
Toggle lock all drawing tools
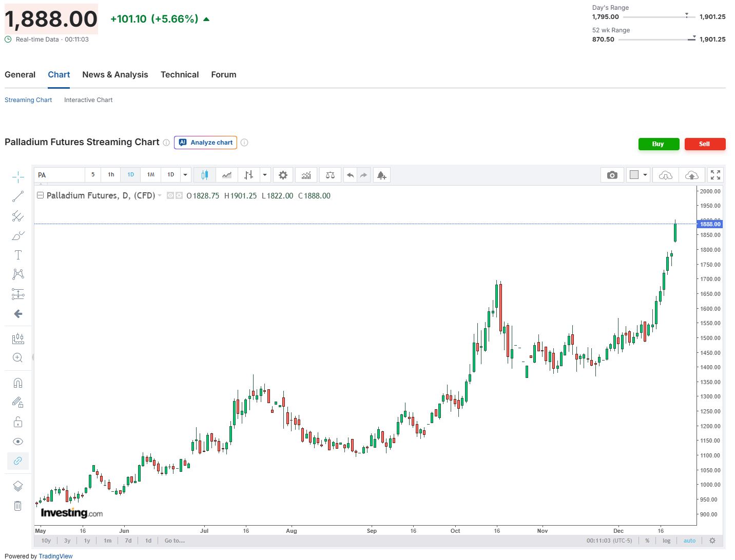18,422
